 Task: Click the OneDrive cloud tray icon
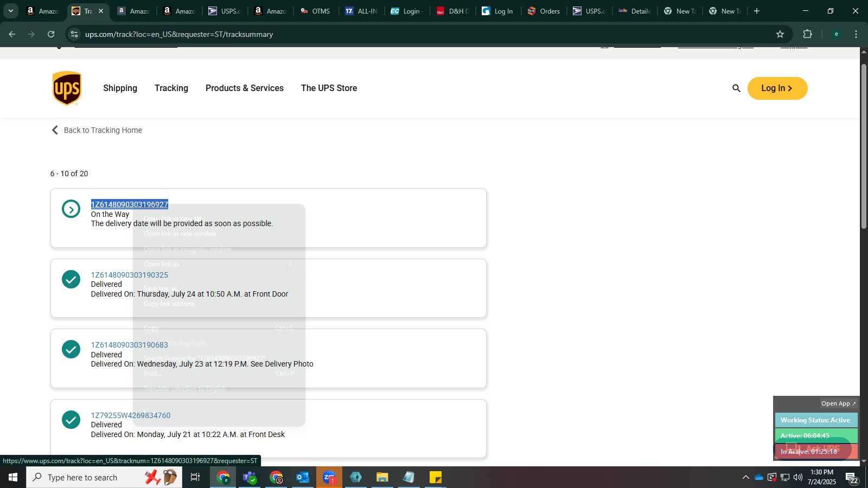coord(759,477)
